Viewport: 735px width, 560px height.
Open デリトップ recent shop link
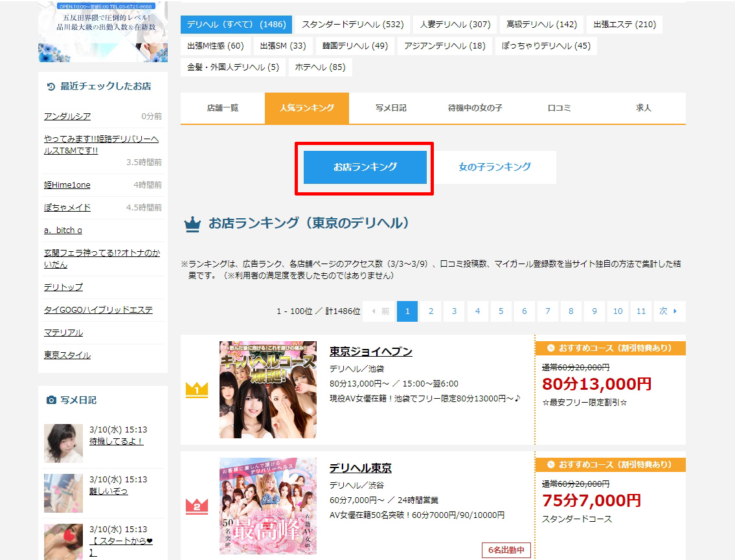click(63, 287)
